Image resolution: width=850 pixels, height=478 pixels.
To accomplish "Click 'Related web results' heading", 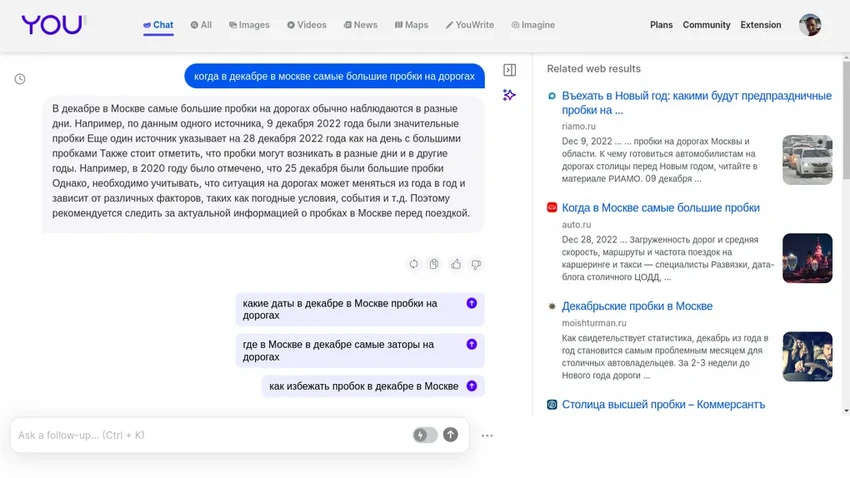I will click(x=594, y=69).
